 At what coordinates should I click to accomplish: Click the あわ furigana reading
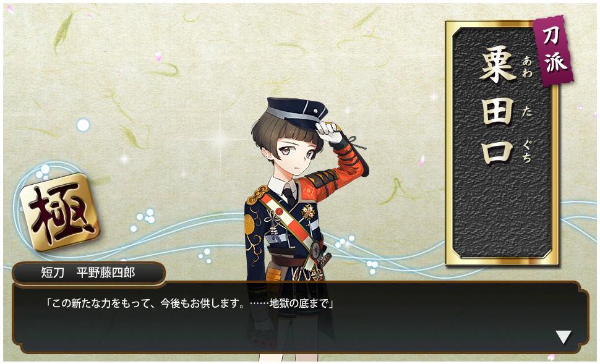527,67
